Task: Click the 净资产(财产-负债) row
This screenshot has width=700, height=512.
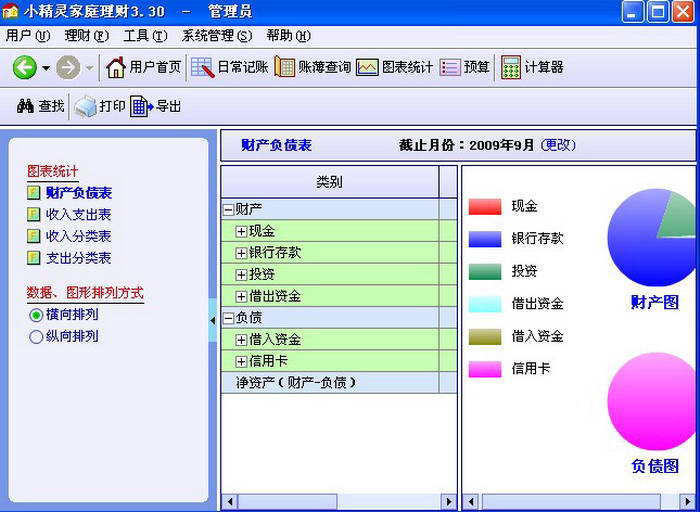Action: point(339,383)
